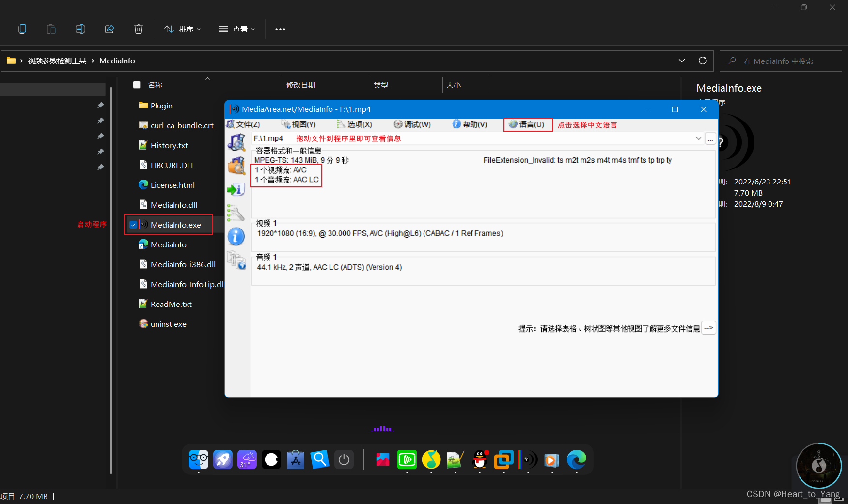Click the App Store bag icon in dock

[296, 459]
